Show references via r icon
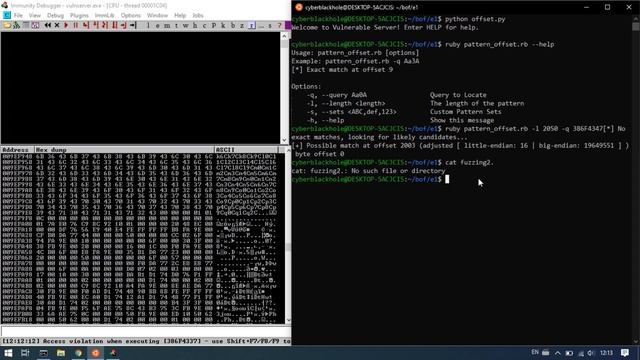 tap(251, 25)
